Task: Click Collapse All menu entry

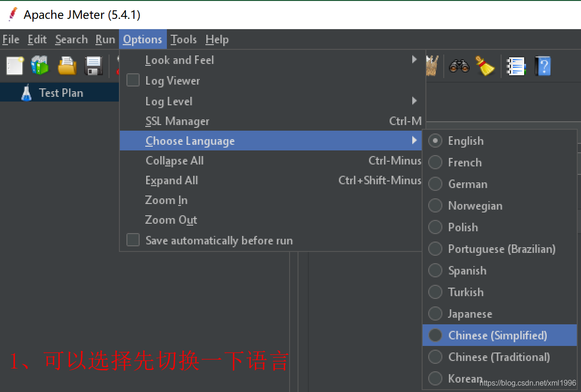Action: coord(271,160)
